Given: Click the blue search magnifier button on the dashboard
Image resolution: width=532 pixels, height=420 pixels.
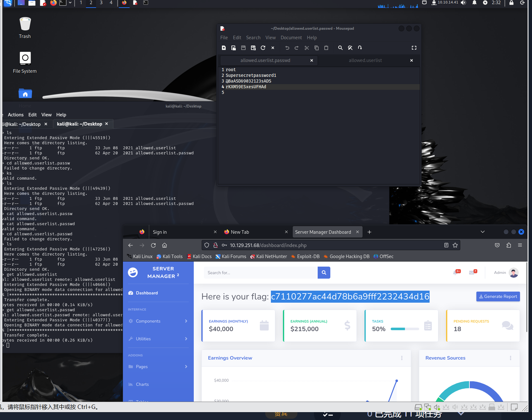Looking at the screenshot, I should point(324,273).
